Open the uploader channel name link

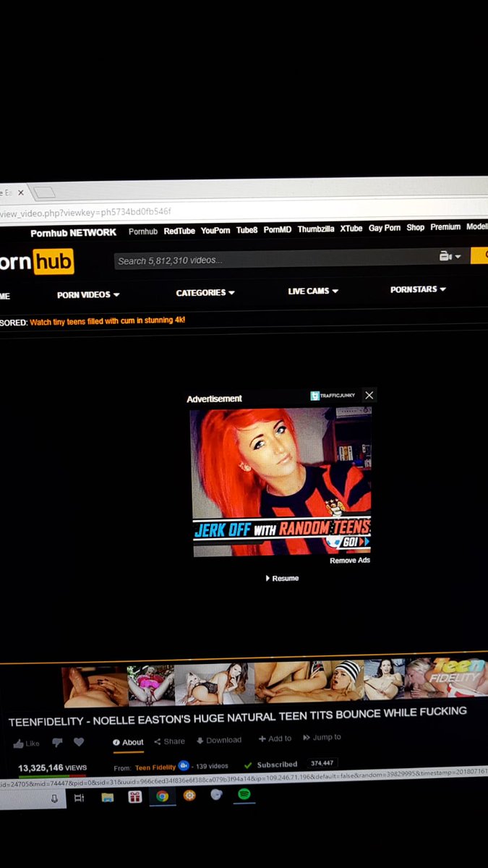[155, 767]
